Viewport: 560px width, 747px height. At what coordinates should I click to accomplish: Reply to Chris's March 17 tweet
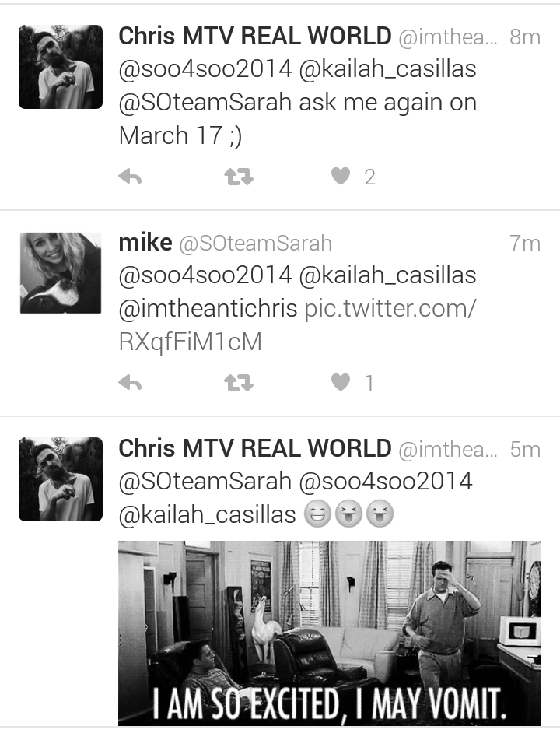tap(130, 177)
